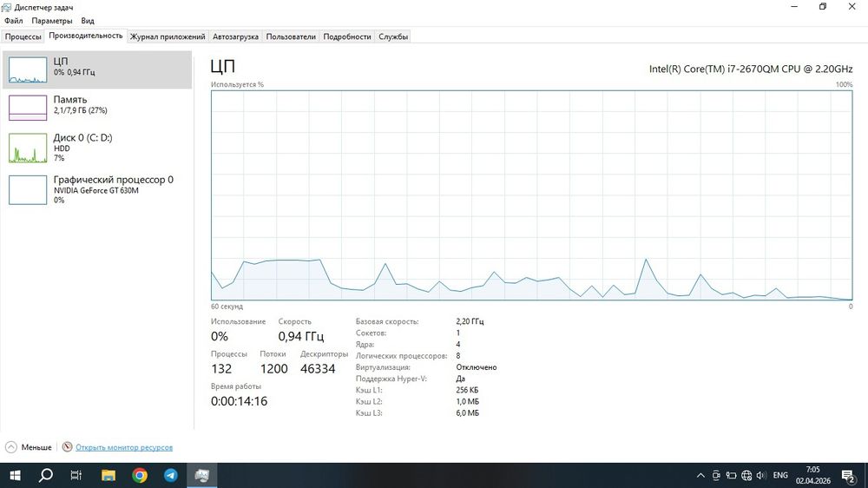This screenshot has width=868, height=488.
Task: Click the 1200 threads count
Action: [x=274, y=369]
